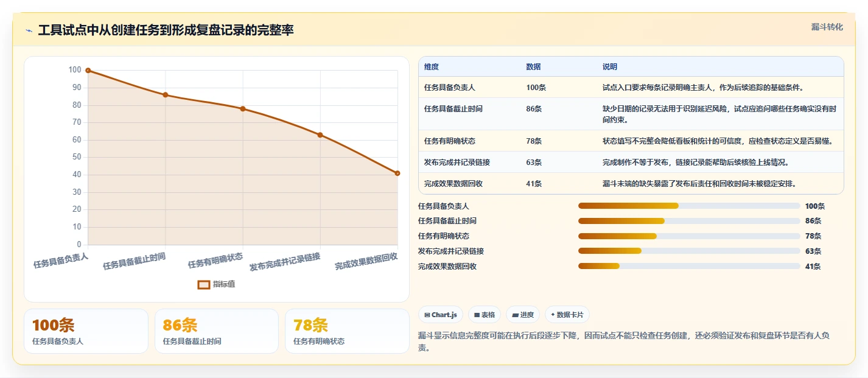This screenshot has width=868, height=378.
Task: Click the chart point at value 63
Action: pyautogui.click(x=320, y=135)
